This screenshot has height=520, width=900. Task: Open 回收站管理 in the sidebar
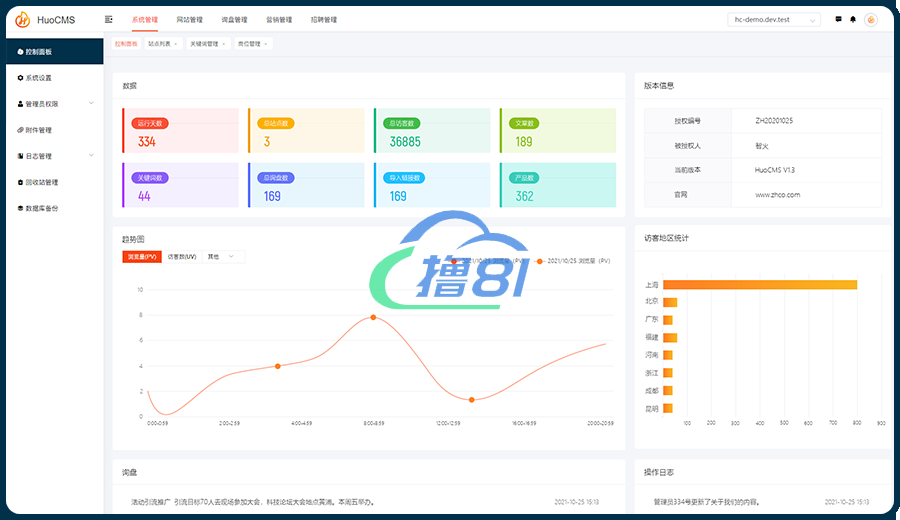pyautogui.click(x=41, y=182)
